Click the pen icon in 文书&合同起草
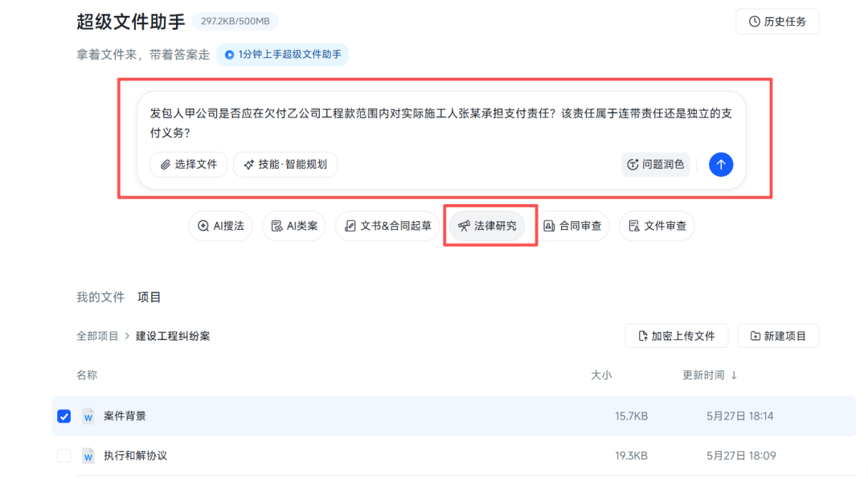868x479 pixels. point(350,226)
